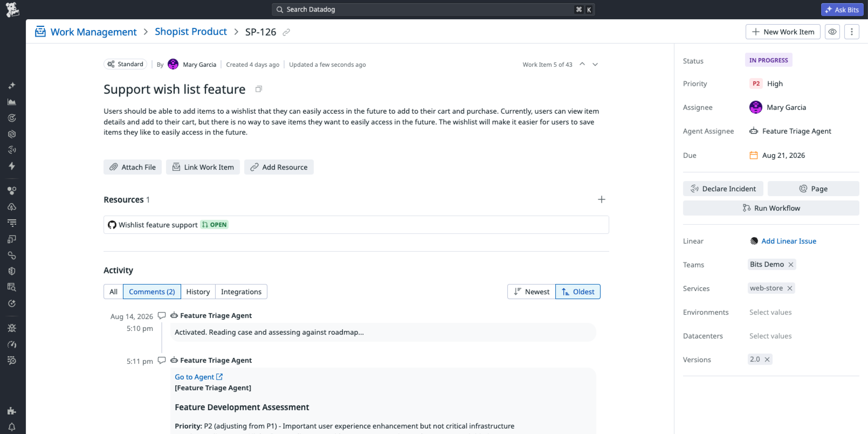Click the lightning bolt sidebar icon
The height and width of the screenshot is (434, 868).
click(x=12, y=166)
